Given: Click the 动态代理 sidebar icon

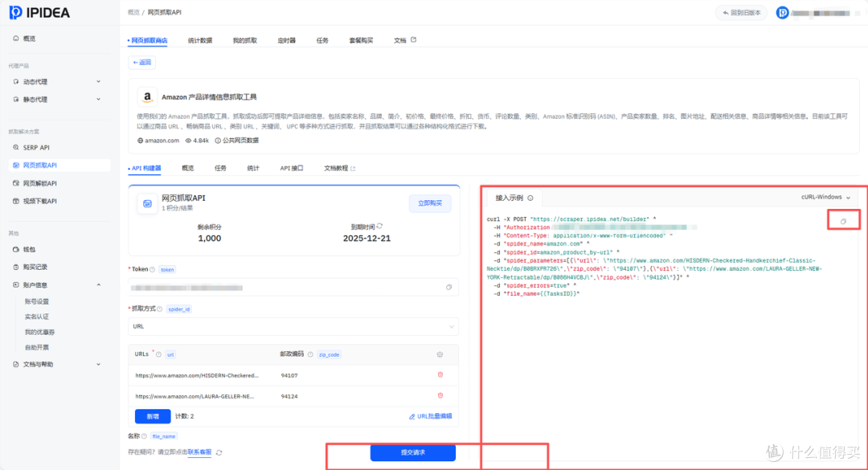Looking at the screenshot, I should [x=15, y=81].
